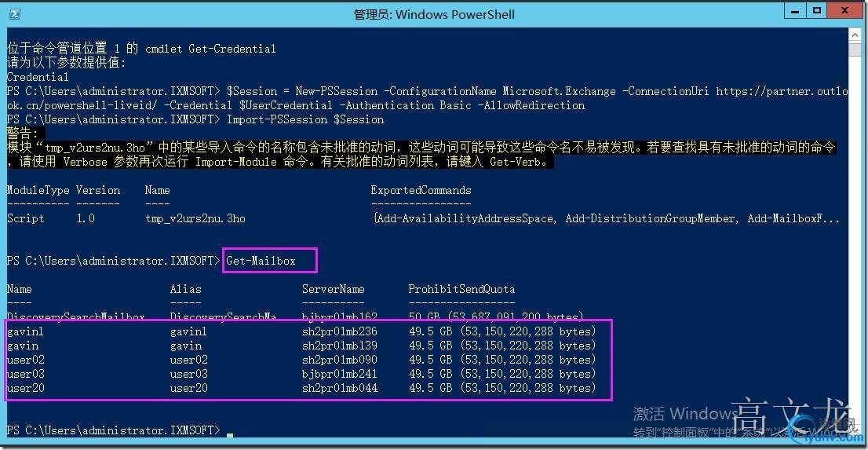Click the 管理员: Windows PowerShell title bar
The height and width of the screenshot is (450, 868).
click(434, 14)
